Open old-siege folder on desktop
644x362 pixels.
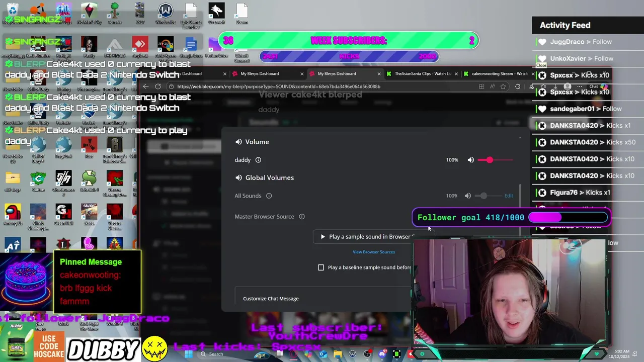coord(13,181)
